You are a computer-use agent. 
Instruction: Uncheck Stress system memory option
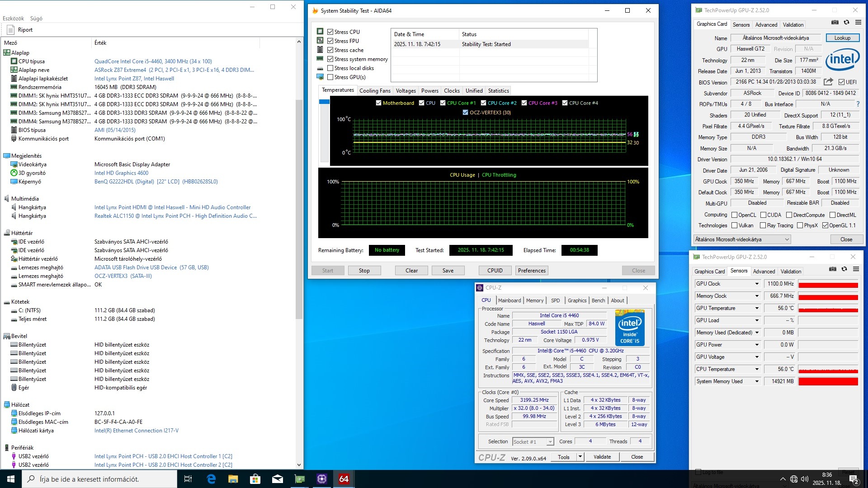330,59
